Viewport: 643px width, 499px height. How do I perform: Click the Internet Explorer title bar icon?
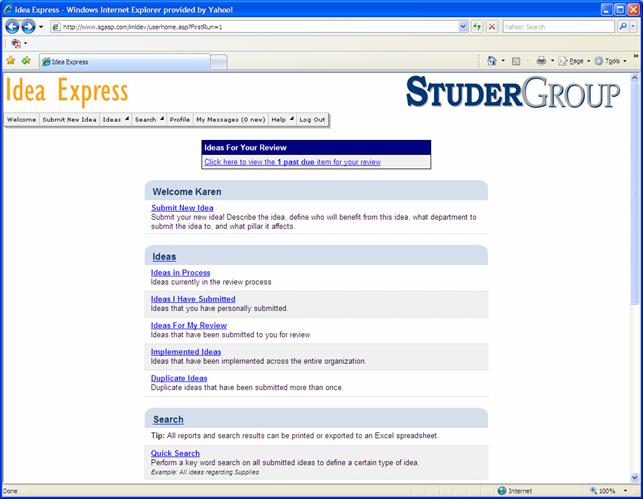(8, 9)
